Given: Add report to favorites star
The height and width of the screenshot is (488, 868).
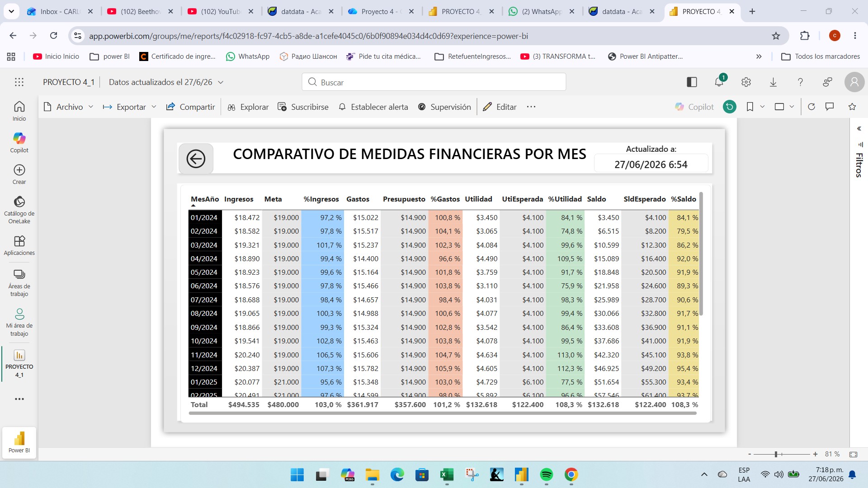Looking at the screenshot, I should [x=852, y=107].
